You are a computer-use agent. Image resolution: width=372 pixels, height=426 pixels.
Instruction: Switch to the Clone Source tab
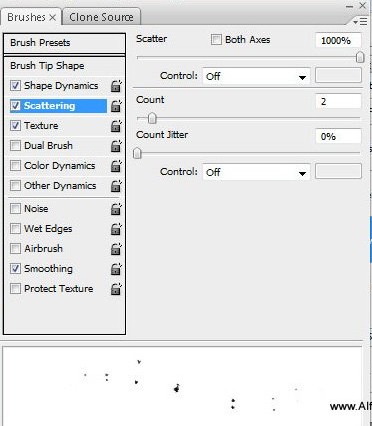click(102, 17)
